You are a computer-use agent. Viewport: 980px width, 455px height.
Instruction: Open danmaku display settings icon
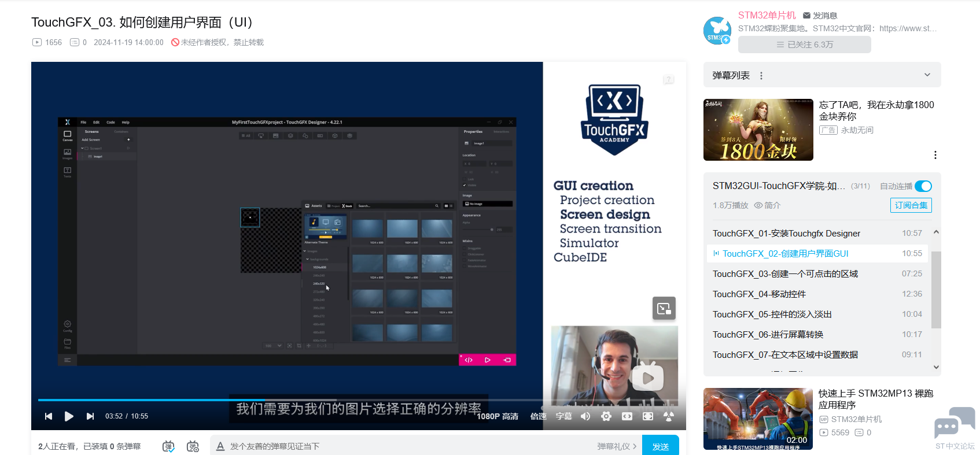[x=193, y=446]
